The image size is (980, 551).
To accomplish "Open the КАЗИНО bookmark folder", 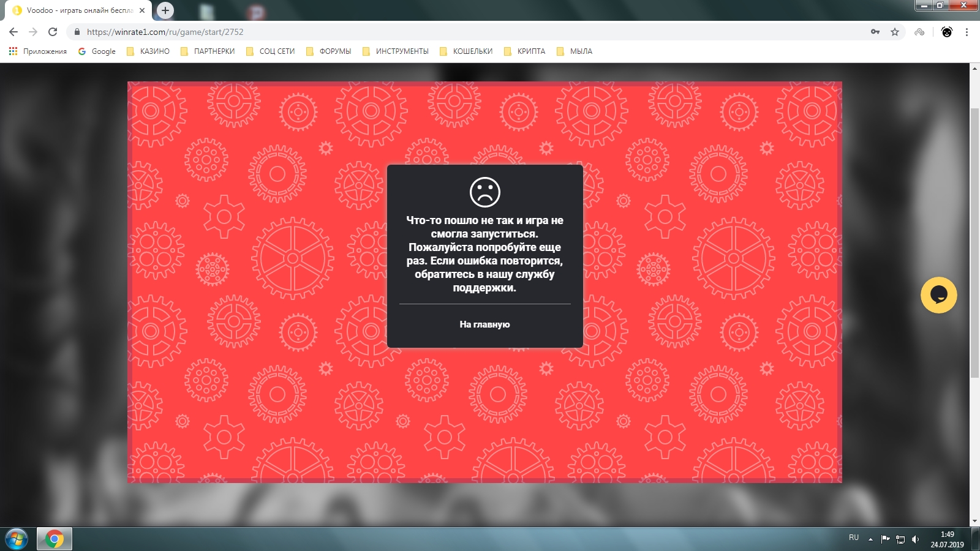I will click(x=148, y=51).
